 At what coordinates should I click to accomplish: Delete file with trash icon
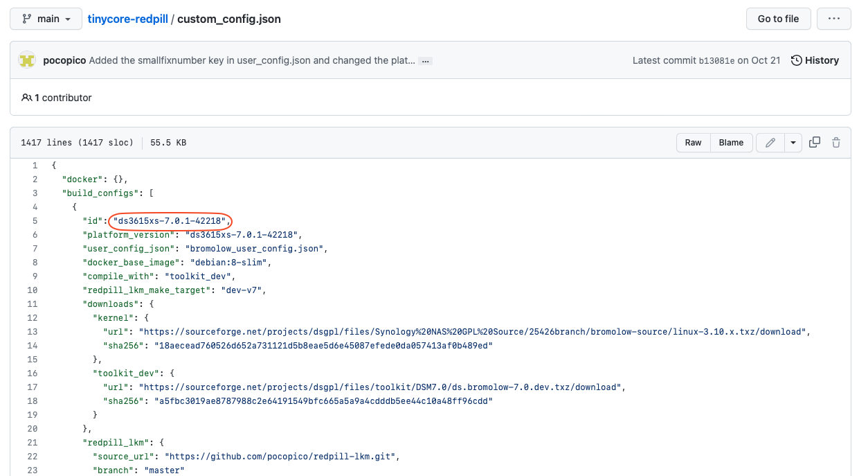tap(836, 143)
